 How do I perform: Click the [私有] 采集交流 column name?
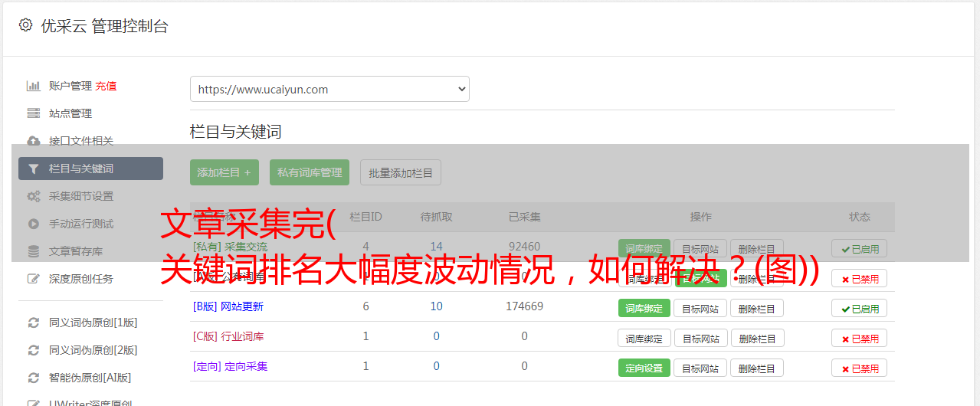coord(231,247)
